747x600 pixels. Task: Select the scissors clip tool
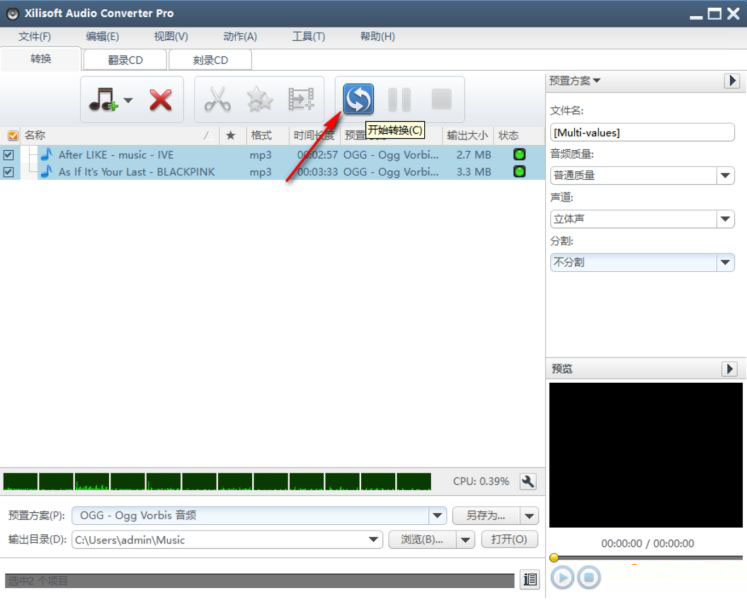217,100
